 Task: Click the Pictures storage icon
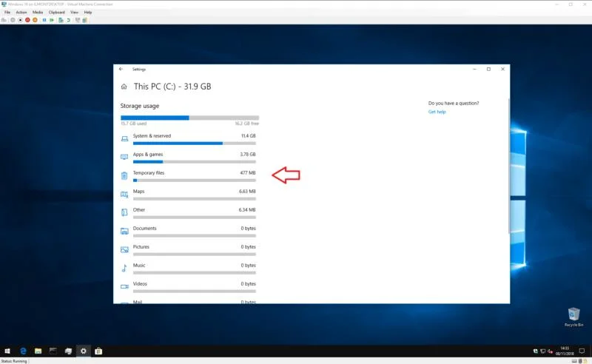tap(124, 249)
